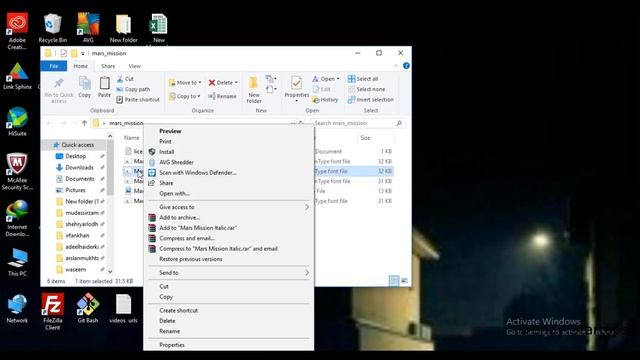Open the Delete dropdown in ribbon
640x360 pixels.
[223, 82]
